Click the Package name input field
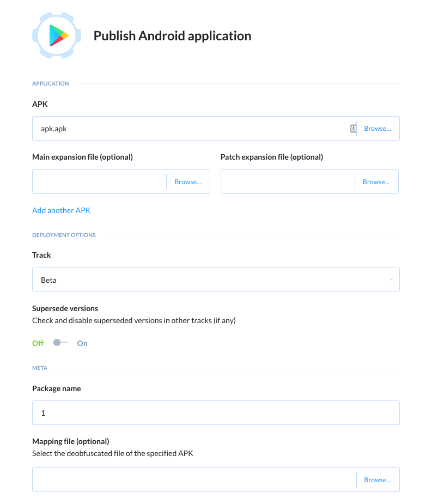 (216, 412)
